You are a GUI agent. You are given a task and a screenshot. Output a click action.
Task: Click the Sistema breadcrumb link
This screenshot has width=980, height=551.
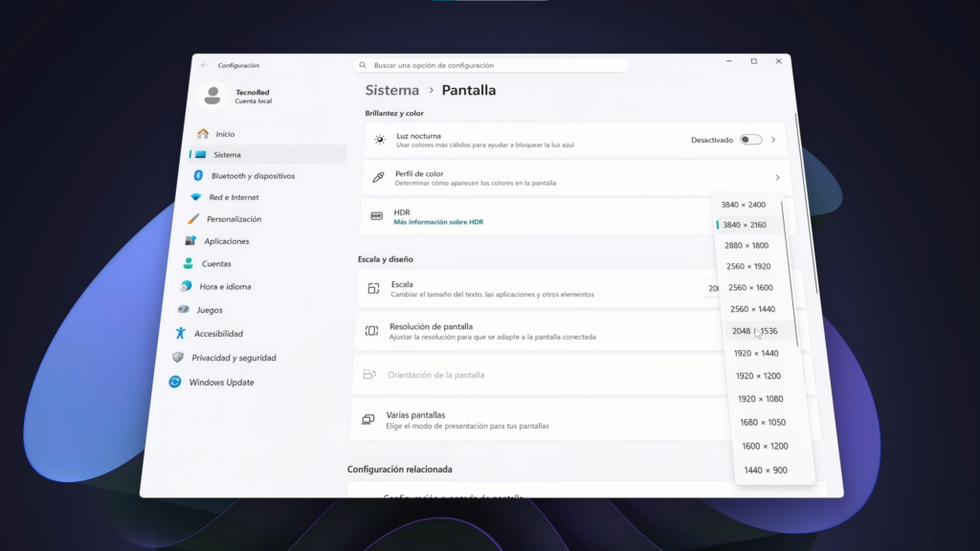pyautogui.click(x=391, y=90)
